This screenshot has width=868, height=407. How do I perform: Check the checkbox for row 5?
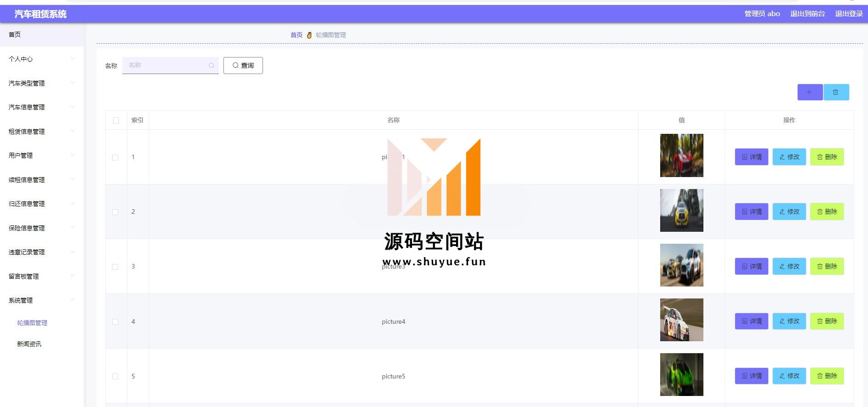(x=115, y=376)
